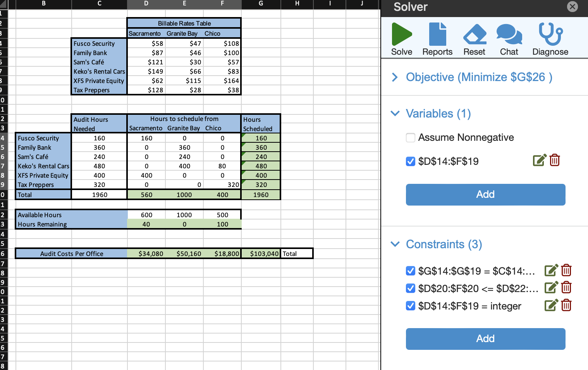Select the Available Hours label cell
588x370 pixels.
72,215
